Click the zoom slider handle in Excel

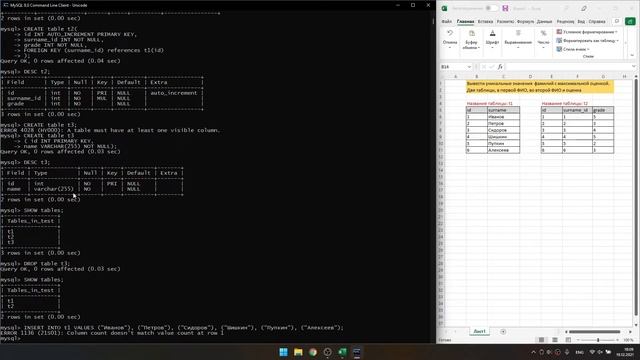(598, 340)
